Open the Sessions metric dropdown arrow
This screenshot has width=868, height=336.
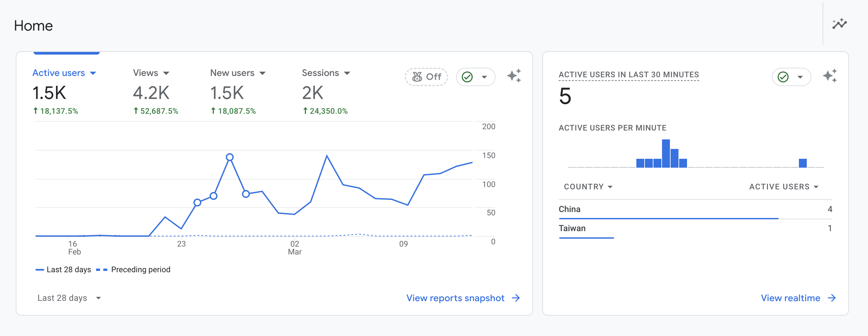347,73
